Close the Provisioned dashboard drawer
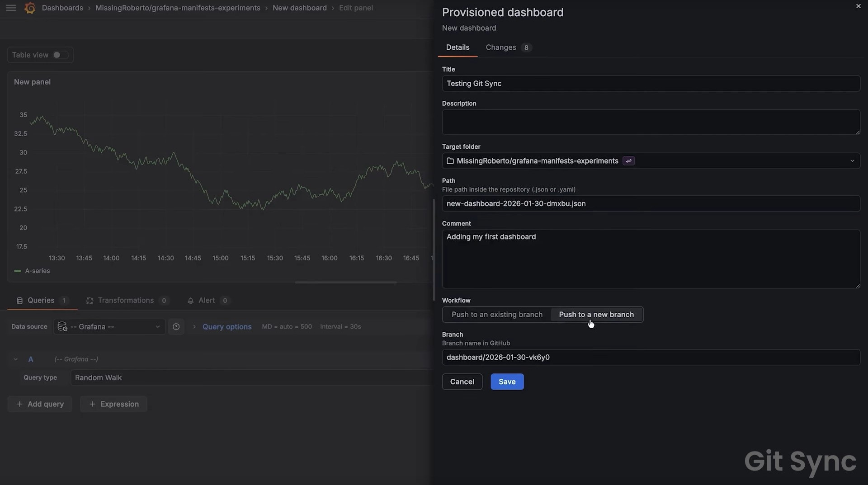Image resolution: width=868 pixels, height=485 pixels. [x=858, y=6]
